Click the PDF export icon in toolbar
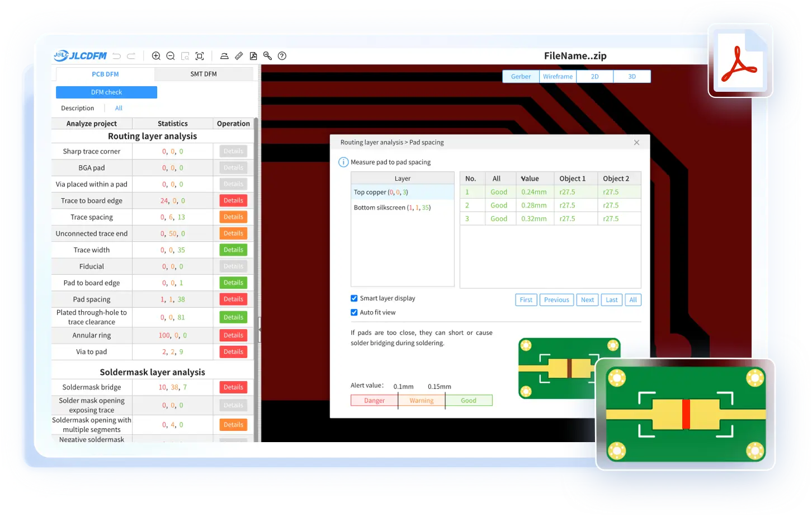 (x=253, y=56)
